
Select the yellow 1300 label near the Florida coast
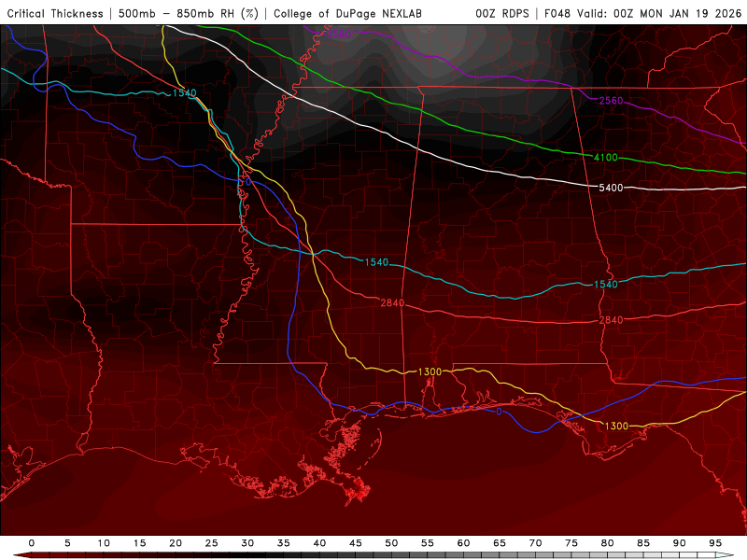click(616, 427)
